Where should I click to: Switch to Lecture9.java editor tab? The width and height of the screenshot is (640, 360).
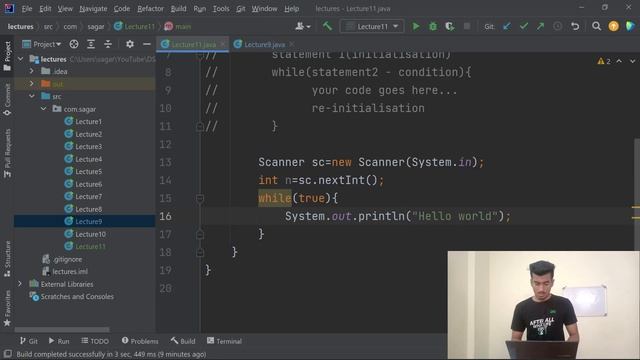click(264, 44)
